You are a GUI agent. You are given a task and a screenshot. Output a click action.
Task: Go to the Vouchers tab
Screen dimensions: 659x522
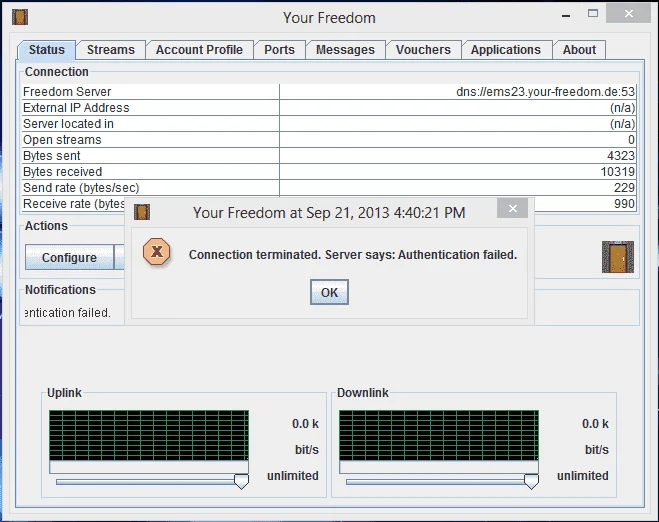coord(423,50)
